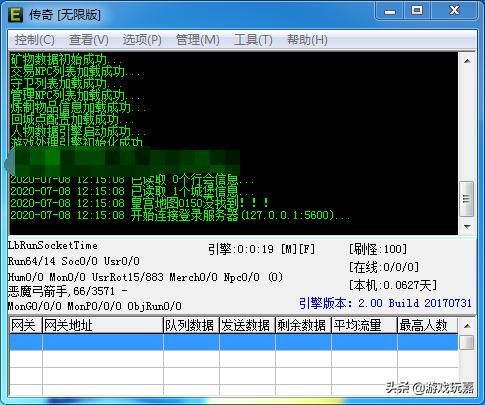Open the 控制(C) menu

34,40
